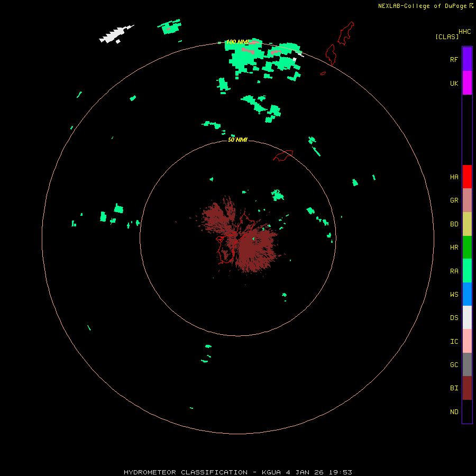Click the DS legend label
476x476 pixels.
454,317
